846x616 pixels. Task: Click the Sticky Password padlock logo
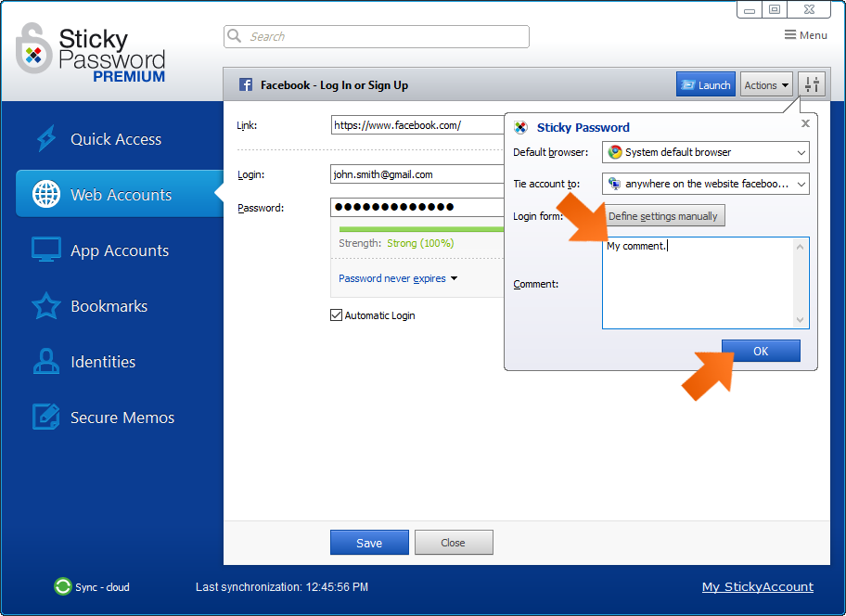click(x=33, y=48)
